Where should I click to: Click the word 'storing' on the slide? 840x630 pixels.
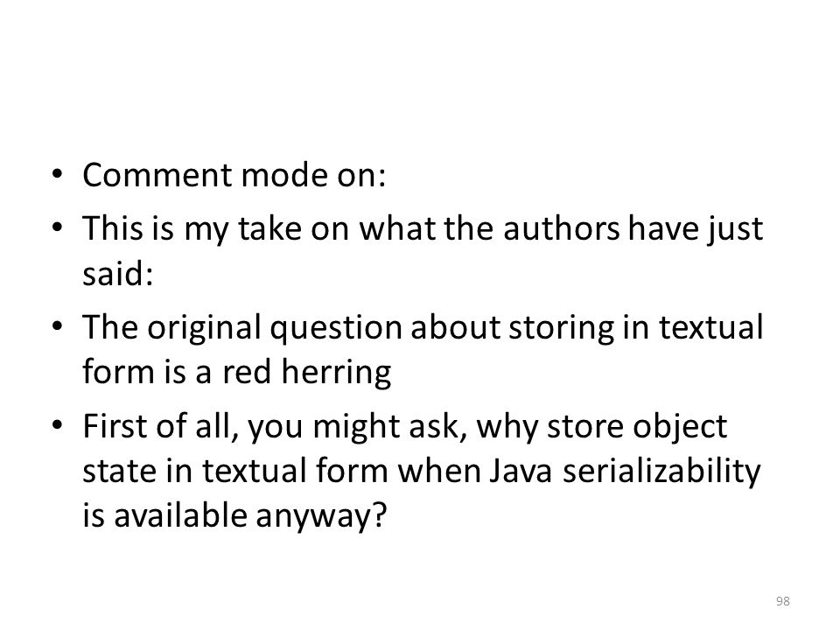(560, 328)
